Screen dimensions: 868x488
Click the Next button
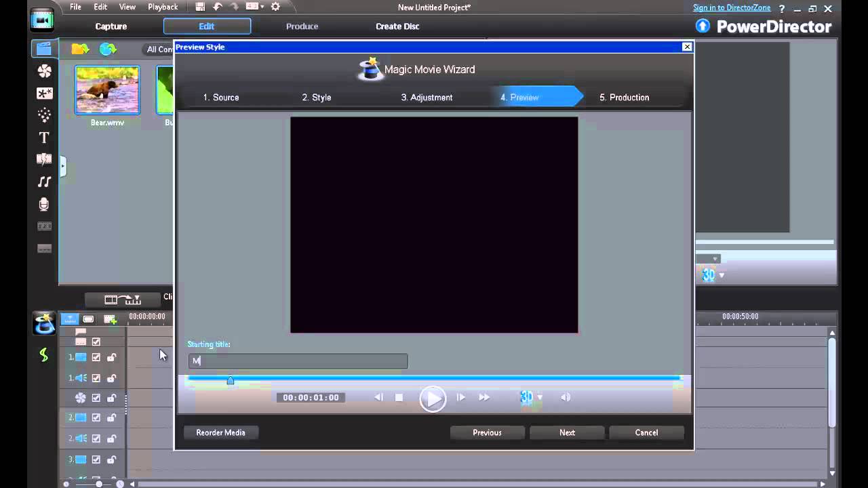pos(567,432)
